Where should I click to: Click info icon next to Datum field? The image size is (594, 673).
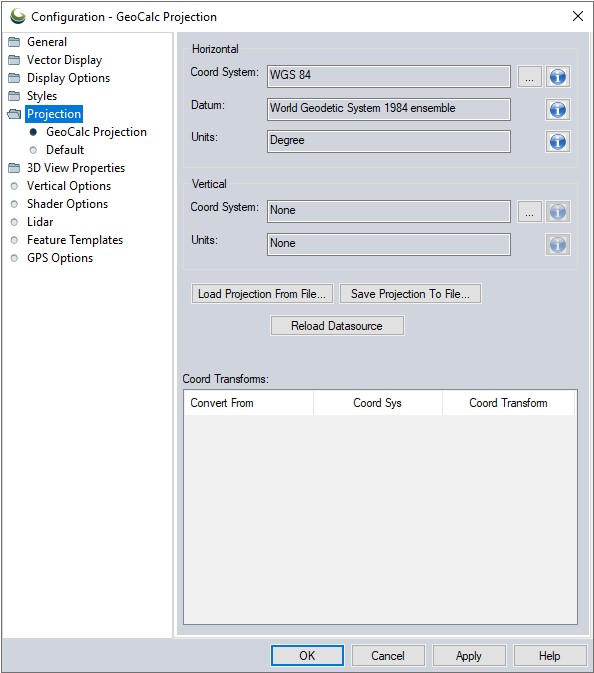(558, 109)
